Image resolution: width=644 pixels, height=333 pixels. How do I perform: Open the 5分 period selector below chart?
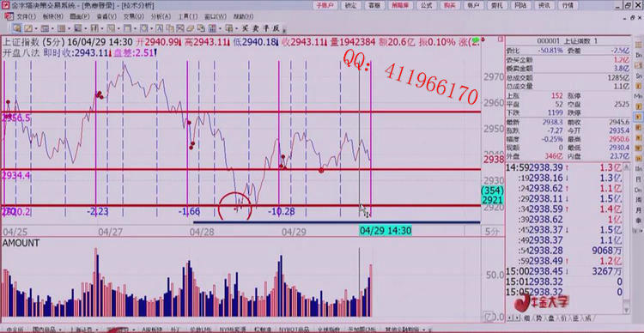click(491, 231)
